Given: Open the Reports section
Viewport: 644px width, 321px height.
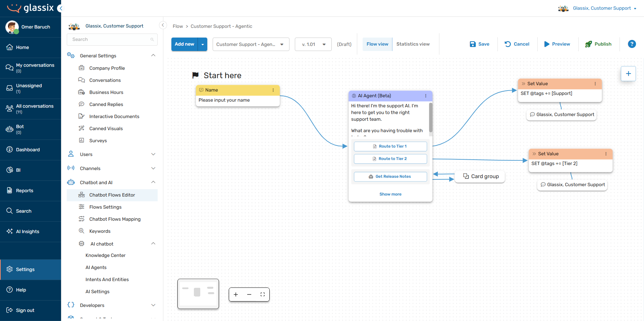Looking at the screenshot, I should 31,191.
